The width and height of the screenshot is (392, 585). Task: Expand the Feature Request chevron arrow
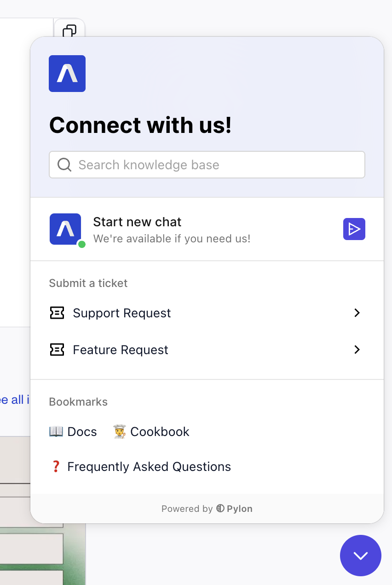pos(357,350)
